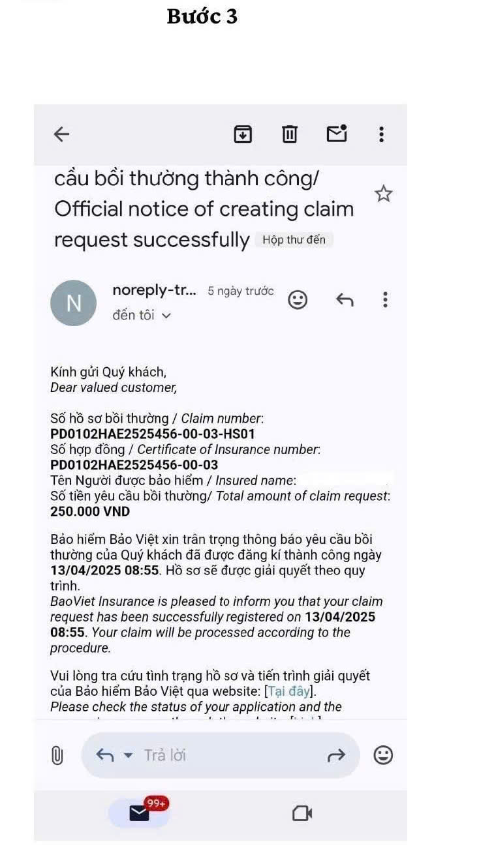Expand recipient details next to đến tôi
Viewport: 479px width, 868px height.
click(166, 316)
